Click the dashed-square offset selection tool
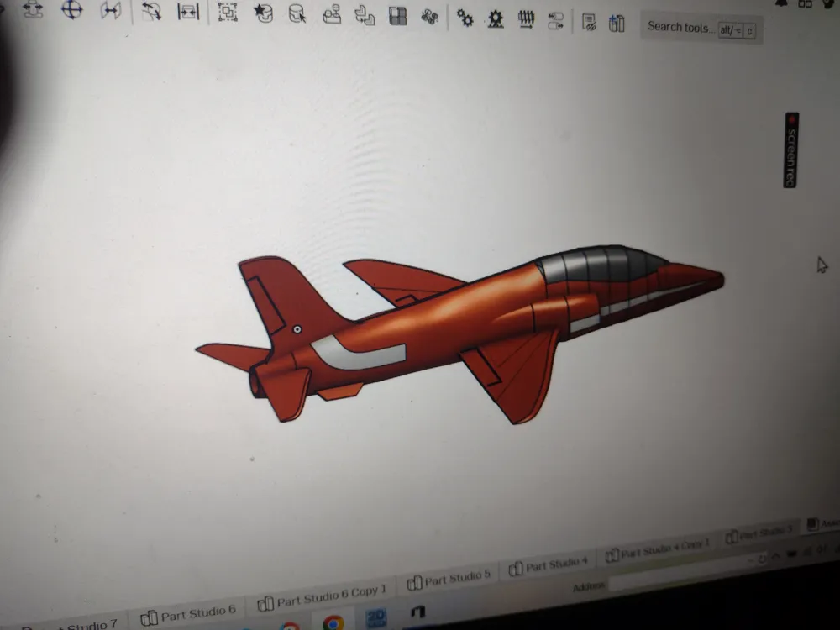The image size is (840, 630). 228,13
